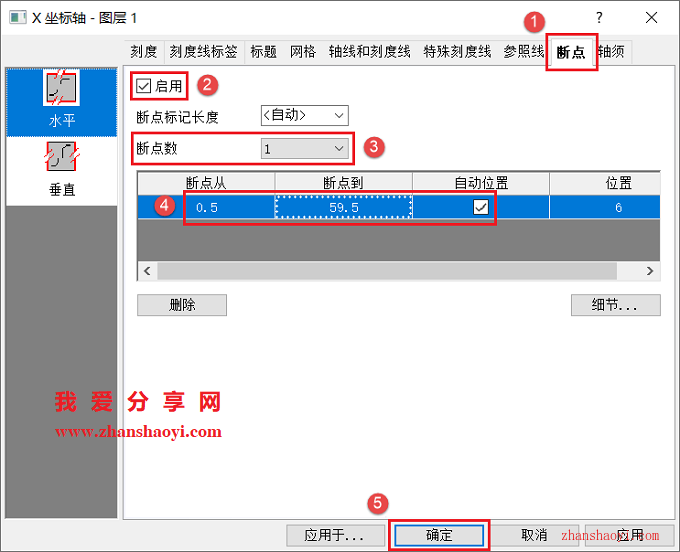Click the 应用 button
Screen dimensions: 680x552
click(x=630, y=536)
